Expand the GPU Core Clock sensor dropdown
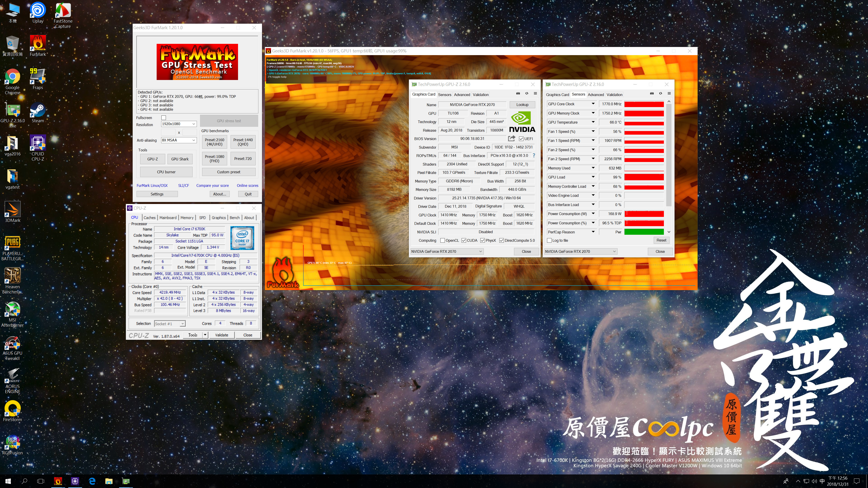This screenshot has width=868, height=488. (593, 104)
